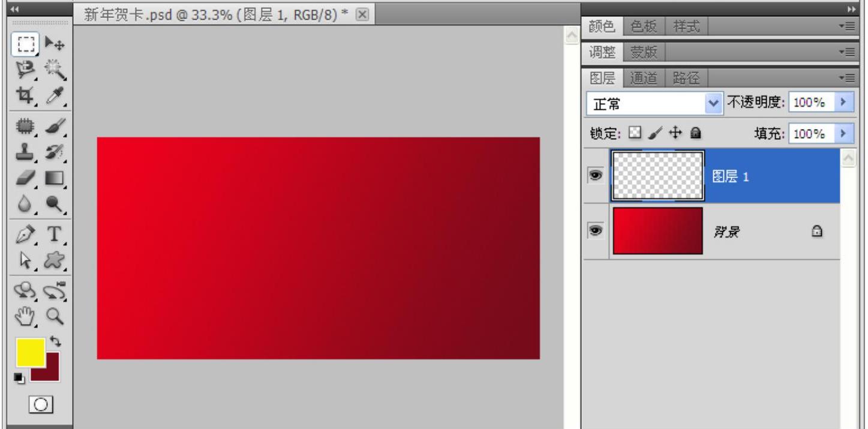Click the yellow foreground color swatch
The height and width of the screenshot is (429, 868).
pos(29,352)
